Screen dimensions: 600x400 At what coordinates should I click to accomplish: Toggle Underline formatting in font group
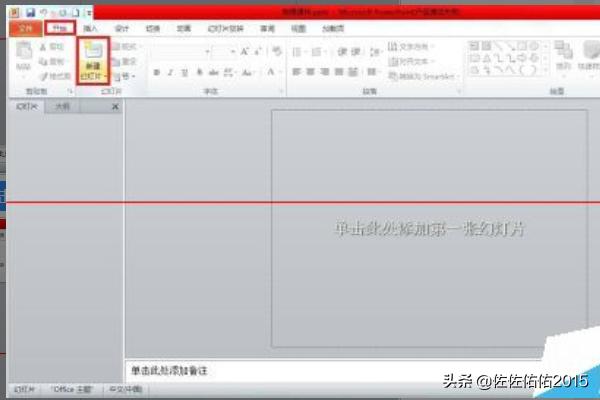click(x=184, y=73)
